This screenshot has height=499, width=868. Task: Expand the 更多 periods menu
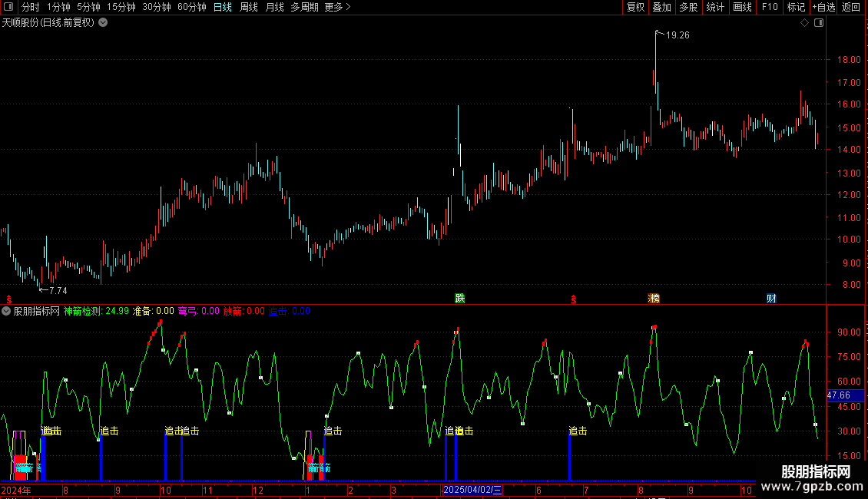click(337, 7)
